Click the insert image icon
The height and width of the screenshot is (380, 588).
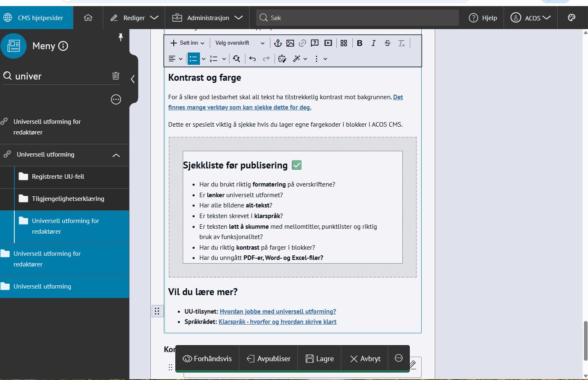point(290,43)
